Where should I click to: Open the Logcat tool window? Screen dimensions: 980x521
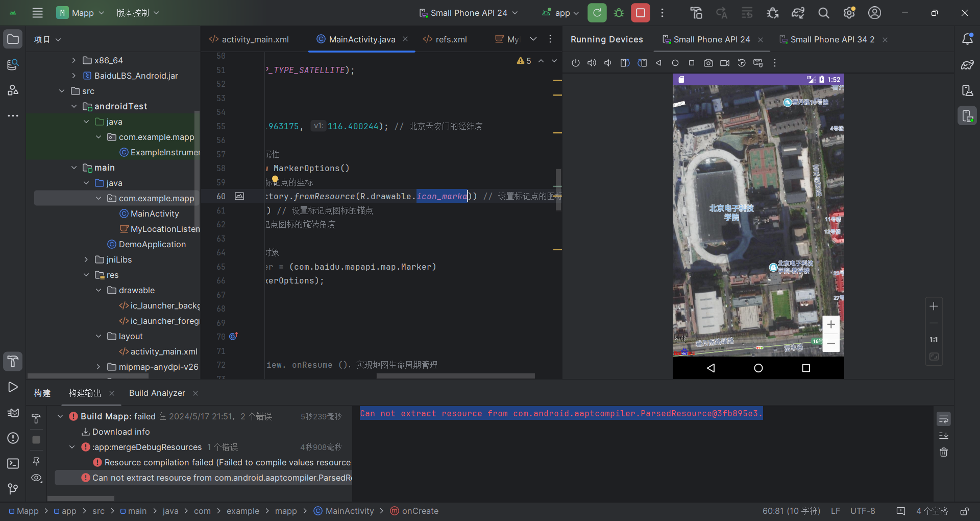(13, 413)
